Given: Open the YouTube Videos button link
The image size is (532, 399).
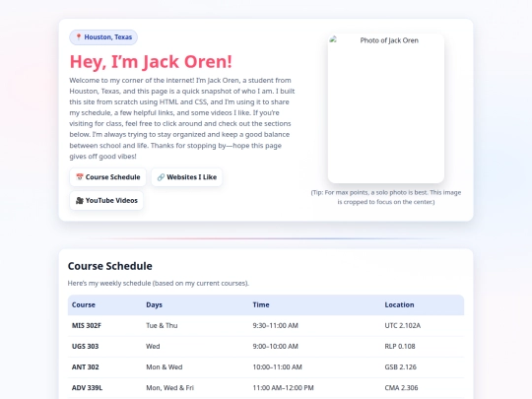Looking at the screenshot, I should (x=106, y=201).
